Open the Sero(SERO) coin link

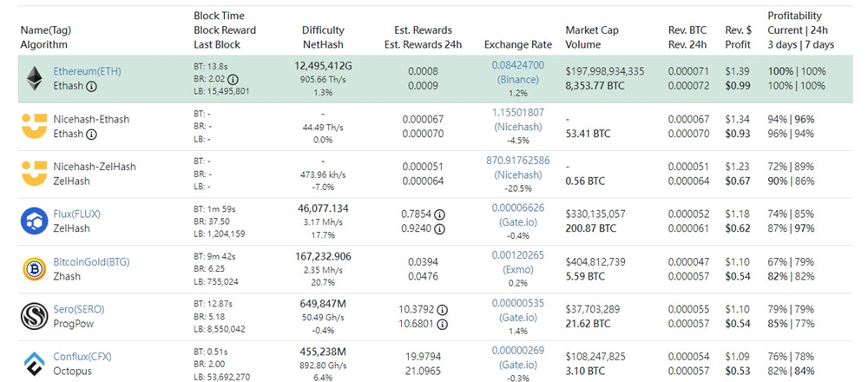point(81,309)
